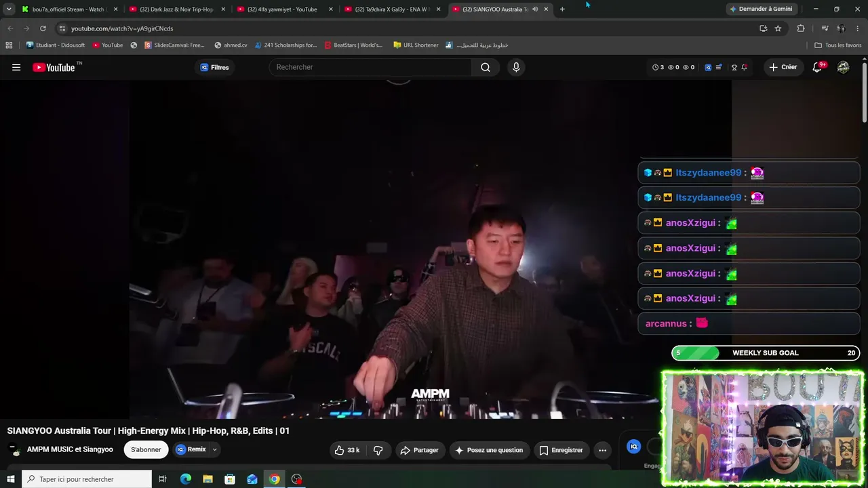868x488 pixels.
Task: Open the YouTube hamburger guide menu
Action: 16,67
